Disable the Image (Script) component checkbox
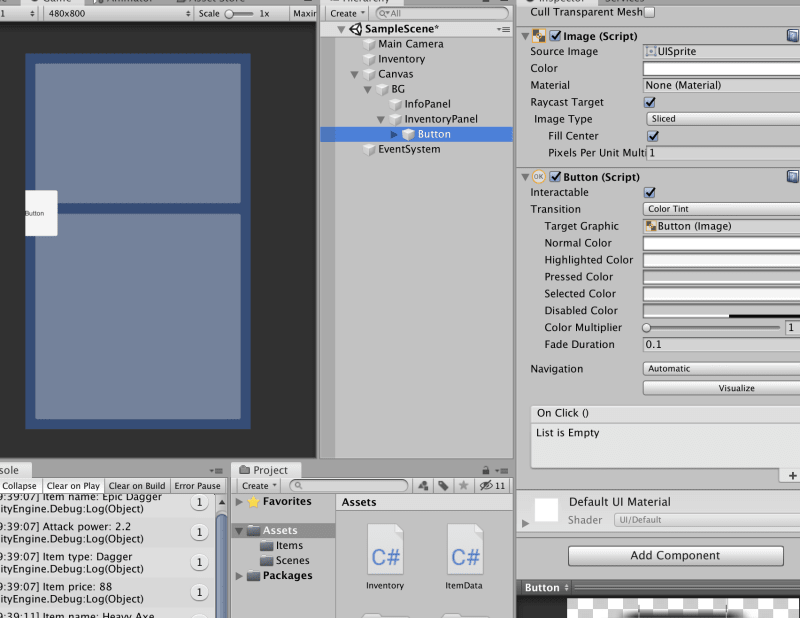The width and height of the screenshot is (800, 618). [555, 36]
